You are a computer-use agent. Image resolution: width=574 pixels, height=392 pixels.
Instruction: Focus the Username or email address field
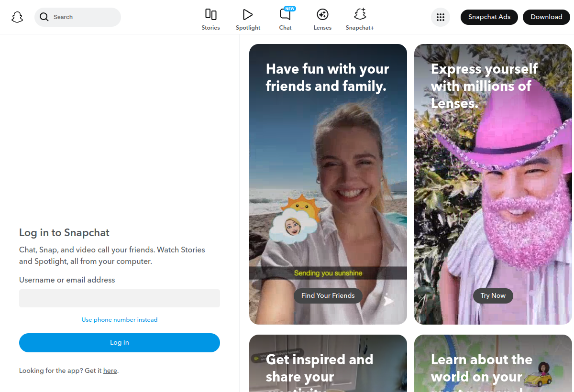(x=120, y=298)
